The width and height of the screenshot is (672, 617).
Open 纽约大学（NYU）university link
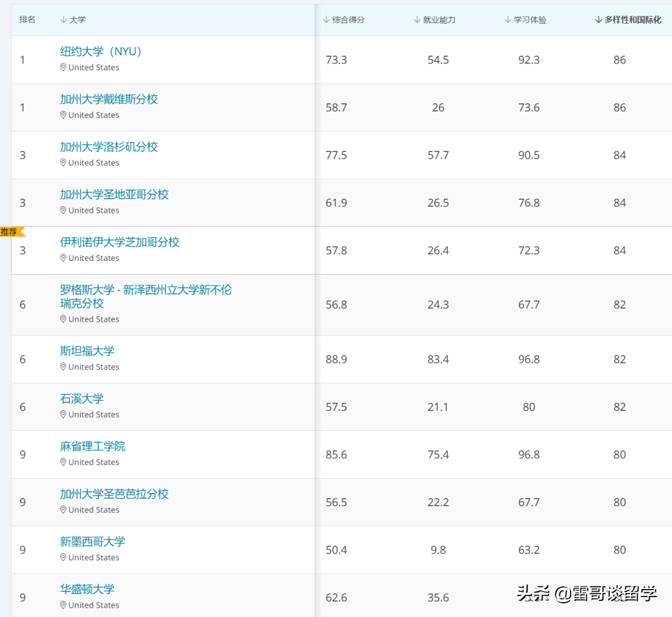[x=101, y=52]
